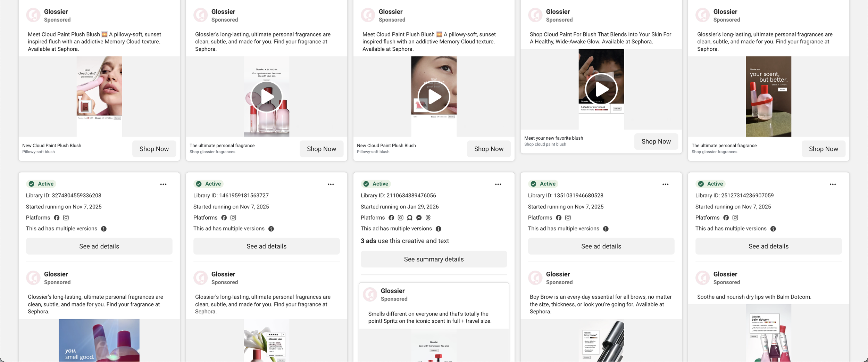Click the Audience Network icon on the five-platform ad
The width and height of the screenshot is (868, 362).
[x=409, y=217]
